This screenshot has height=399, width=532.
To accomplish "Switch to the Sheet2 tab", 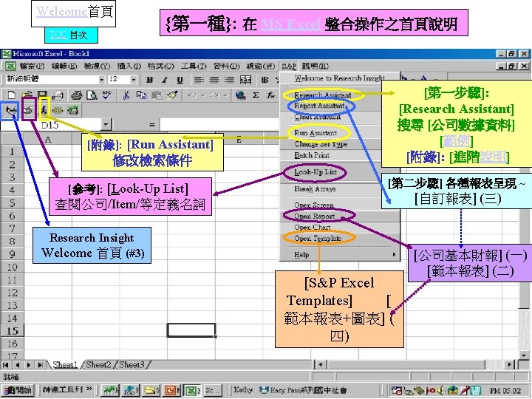I will coord(98,365).
